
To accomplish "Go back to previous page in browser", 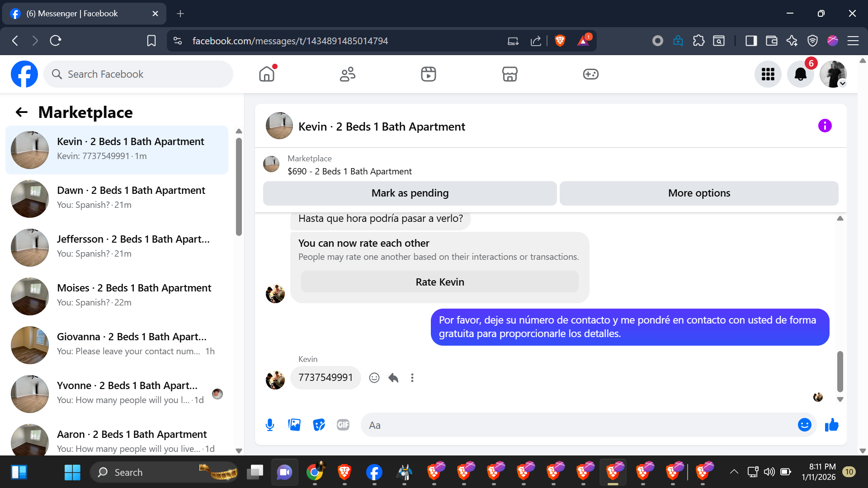I will [x=15, y=41].
